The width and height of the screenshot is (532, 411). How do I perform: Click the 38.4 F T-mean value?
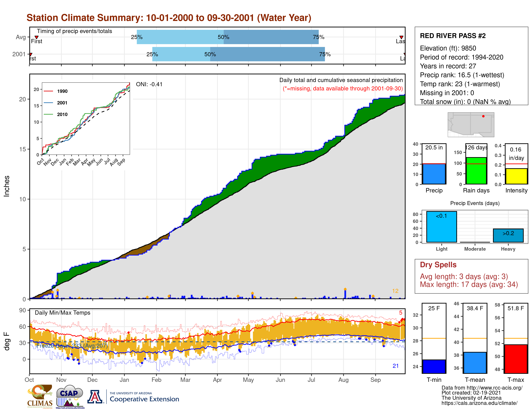click(x=475, y=308)
